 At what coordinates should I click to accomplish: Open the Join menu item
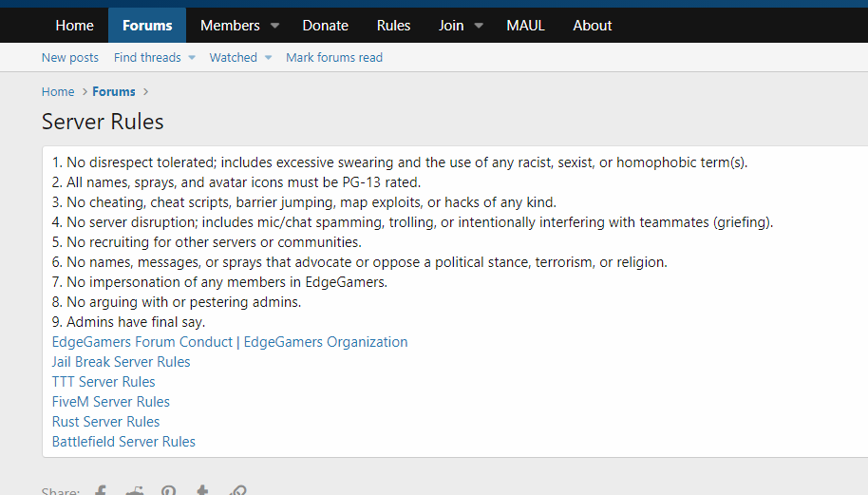tap(451, 26)
